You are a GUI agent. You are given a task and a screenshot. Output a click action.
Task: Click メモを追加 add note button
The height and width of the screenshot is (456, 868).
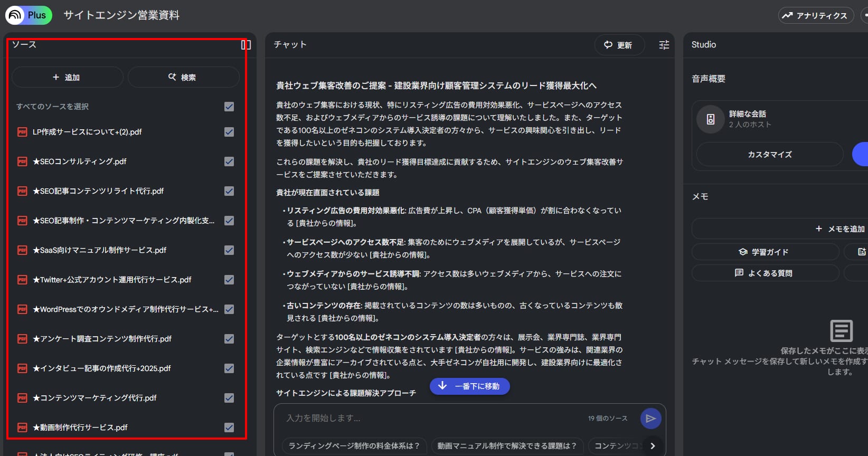pos(780,229)
